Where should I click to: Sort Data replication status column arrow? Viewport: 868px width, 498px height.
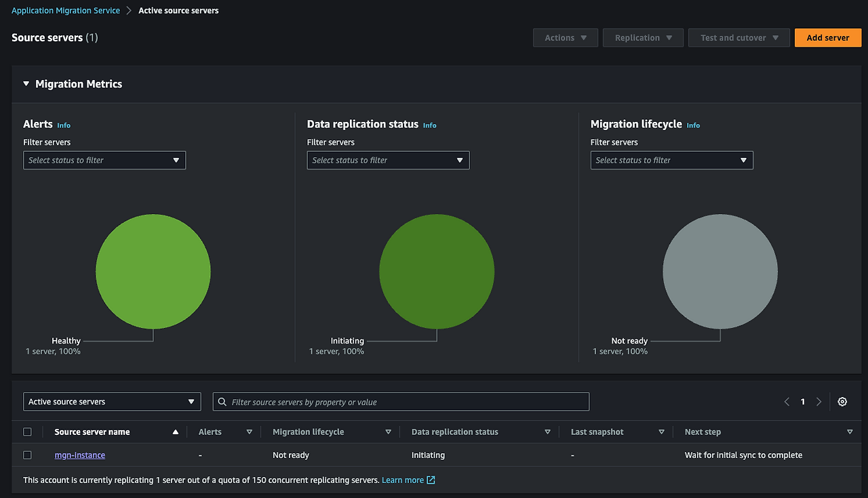click(547, 432)
